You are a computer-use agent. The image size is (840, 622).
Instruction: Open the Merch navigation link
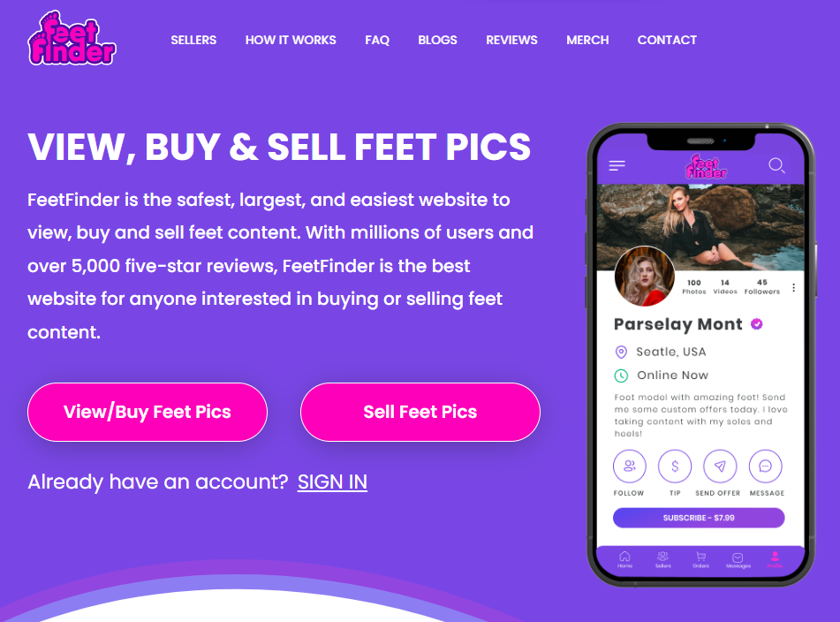pyautogui.click(x=587, y=40)
